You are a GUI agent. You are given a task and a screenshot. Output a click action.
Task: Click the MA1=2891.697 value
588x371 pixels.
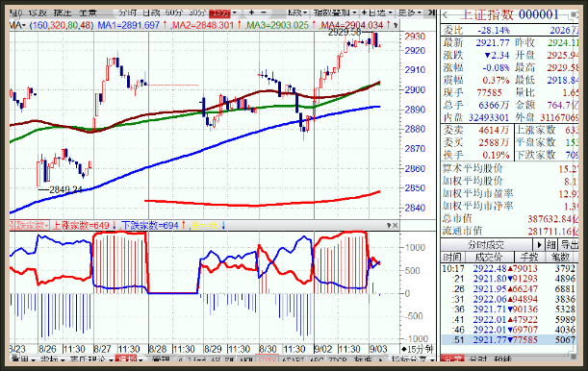pos(128,25)
